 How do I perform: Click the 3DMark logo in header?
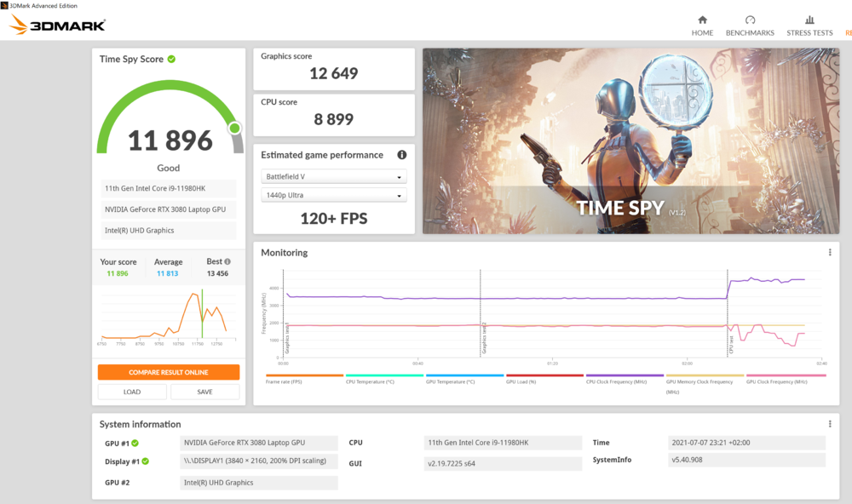point(58,25)
